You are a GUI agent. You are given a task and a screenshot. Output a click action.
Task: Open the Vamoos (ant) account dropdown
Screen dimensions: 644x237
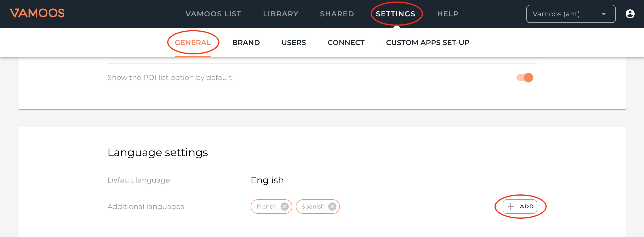point(571,14)
